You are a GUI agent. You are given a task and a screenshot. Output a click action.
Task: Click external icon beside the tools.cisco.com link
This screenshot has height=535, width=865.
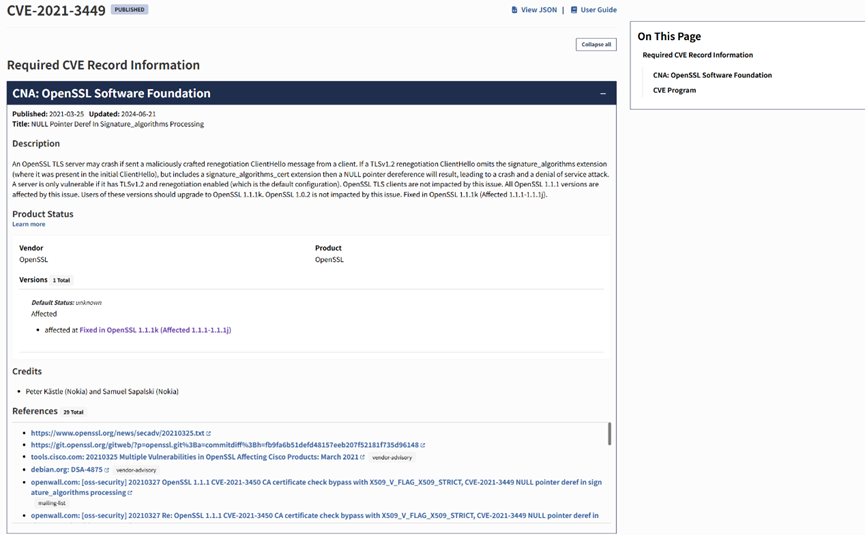point(362,457)
